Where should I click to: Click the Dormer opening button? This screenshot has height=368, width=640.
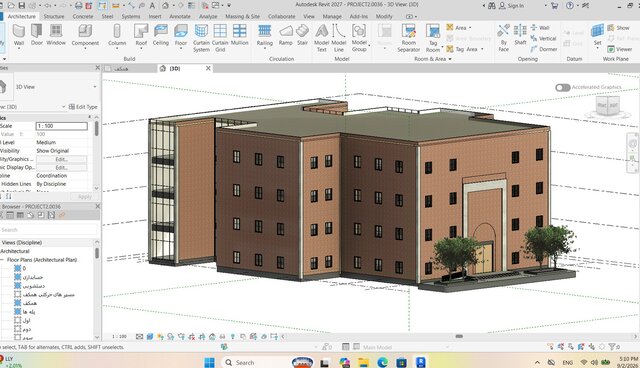pyautogui.click(x=543, y=49)
